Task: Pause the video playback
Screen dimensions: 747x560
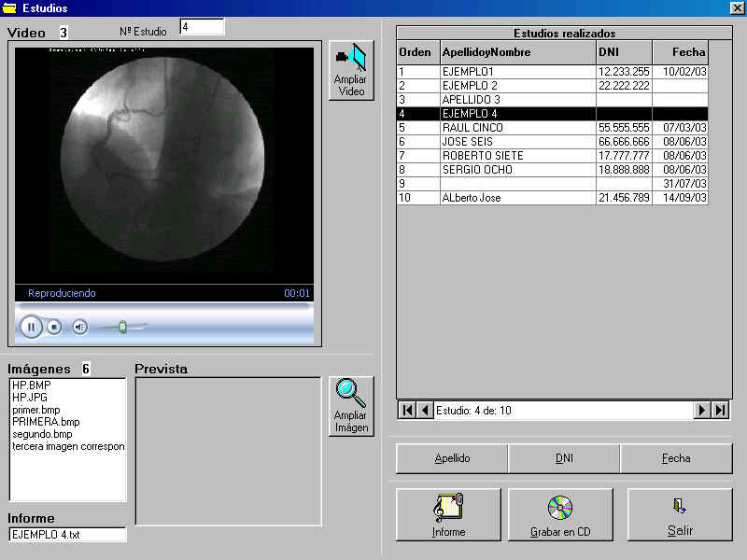Action: coord(31,327)
